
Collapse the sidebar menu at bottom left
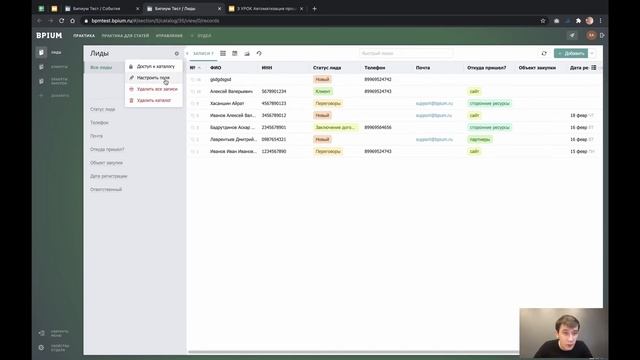(42, 333)
